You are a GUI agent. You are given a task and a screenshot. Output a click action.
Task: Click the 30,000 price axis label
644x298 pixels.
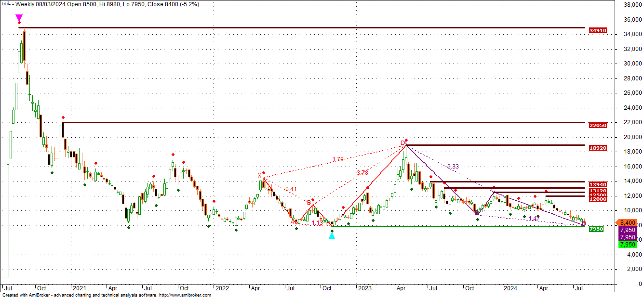pos(633,64)
